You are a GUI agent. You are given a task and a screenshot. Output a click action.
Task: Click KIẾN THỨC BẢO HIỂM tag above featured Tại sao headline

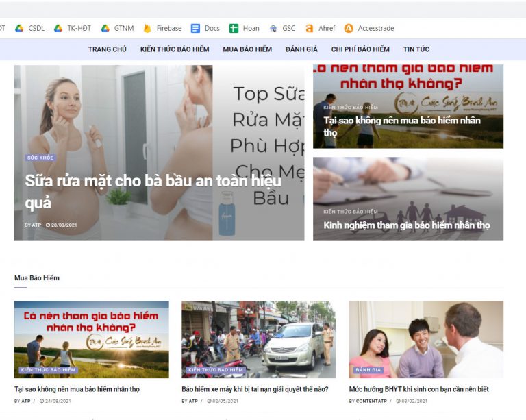point(351,107)
